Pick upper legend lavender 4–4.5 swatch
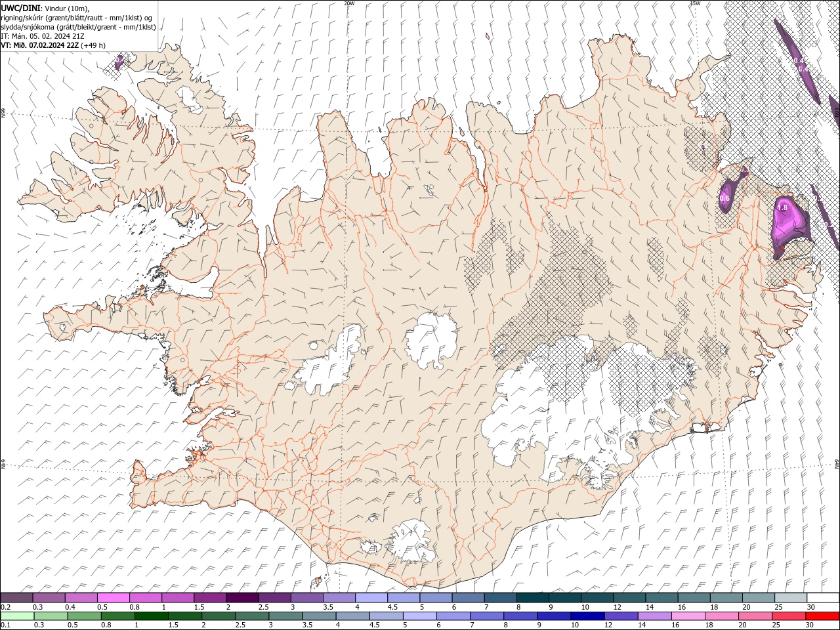This screenshot has width=840, height=630. 371,598
